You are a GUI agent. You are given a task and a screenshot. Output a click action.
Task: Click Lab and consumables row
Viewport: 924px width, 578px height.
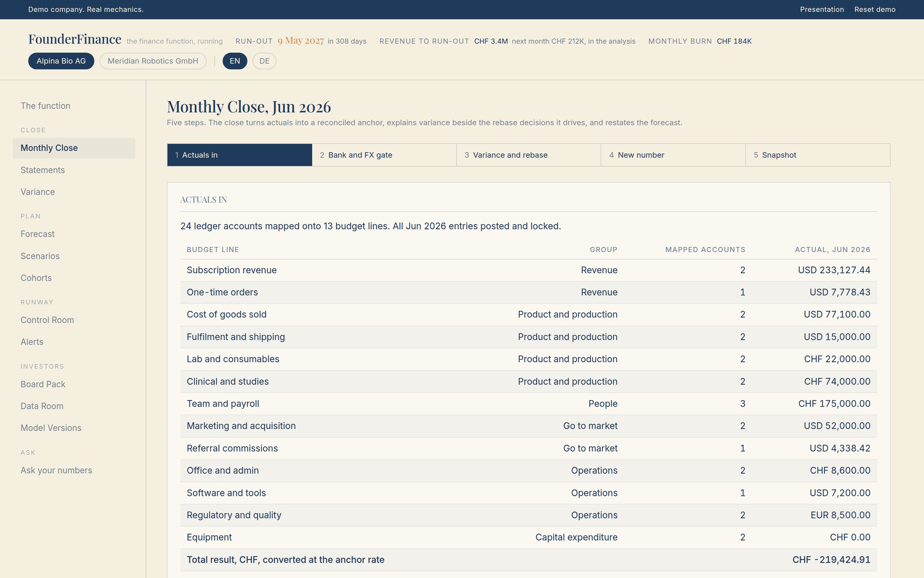529,359
